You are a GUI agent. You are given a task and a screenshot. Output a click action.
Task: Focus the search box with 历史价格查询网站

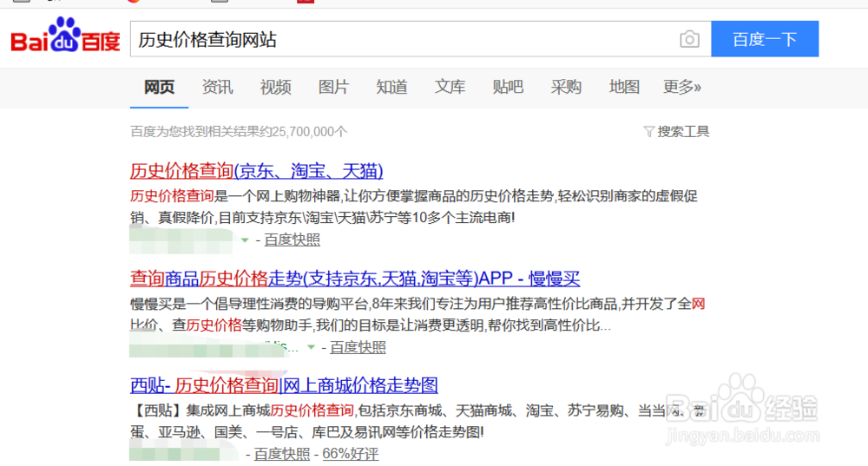point(420,39)
